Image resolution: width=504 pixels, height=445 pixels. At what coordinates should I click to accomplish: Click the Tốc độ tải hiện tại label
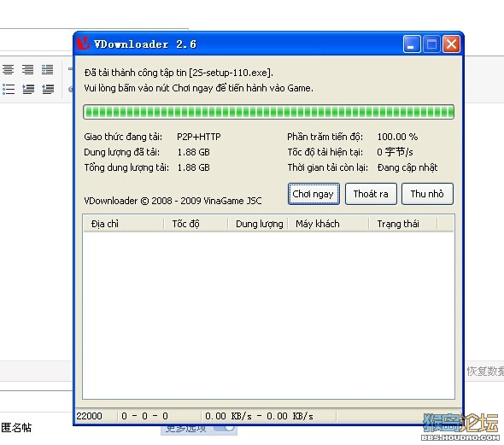pyautogui.click(x=325, y=152)
